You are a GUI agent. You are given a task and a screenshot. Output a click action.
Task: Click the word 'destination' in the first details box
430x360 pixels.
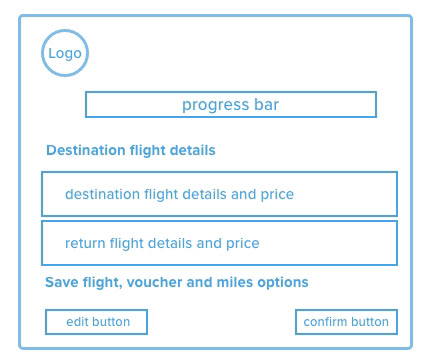(x=102, y=194)
